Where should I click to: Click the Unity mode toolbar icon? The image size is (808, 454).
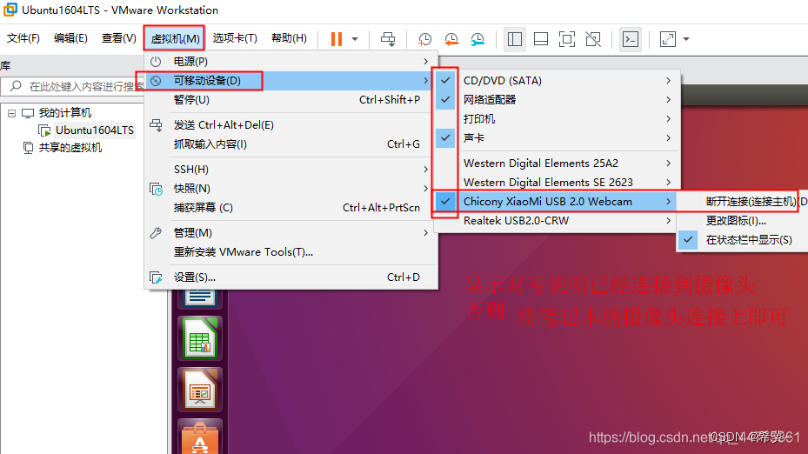click(593, 39)
